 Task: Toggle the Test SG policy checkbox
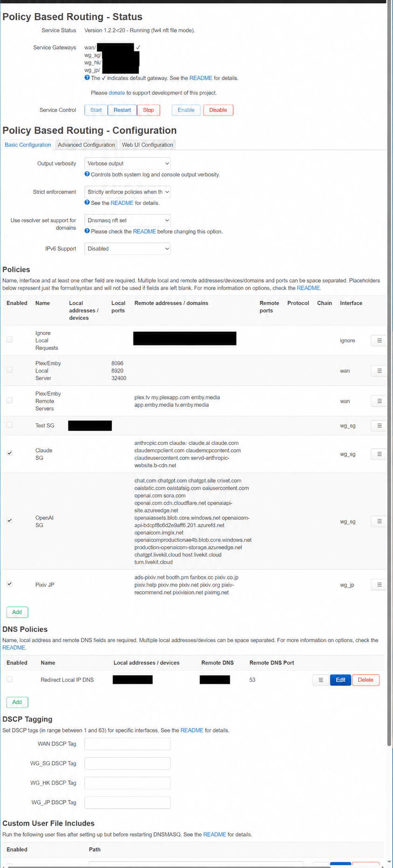(x=9, y=425)
